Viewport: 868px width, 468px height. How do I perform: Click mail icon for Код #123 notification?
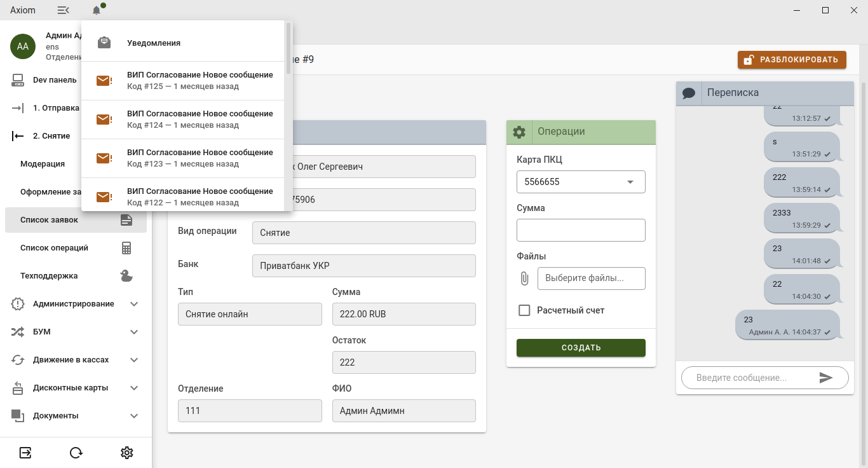click(104, 158)
